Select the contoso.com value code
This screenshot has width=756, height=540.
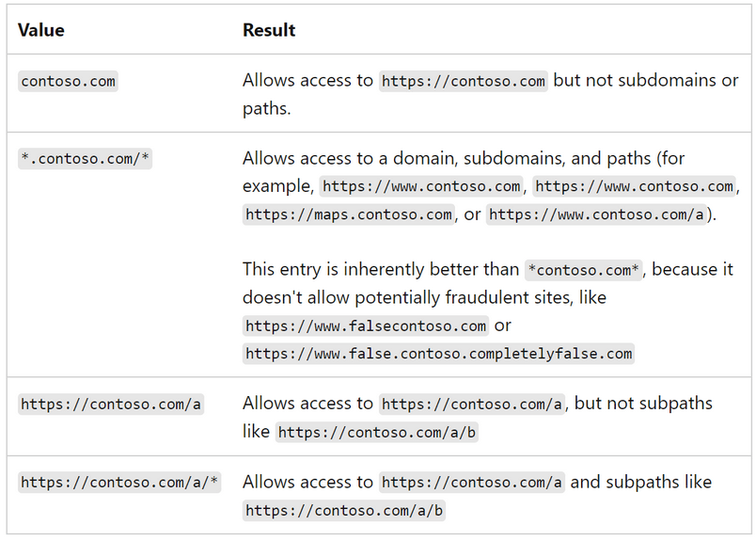tap(68, 81)
